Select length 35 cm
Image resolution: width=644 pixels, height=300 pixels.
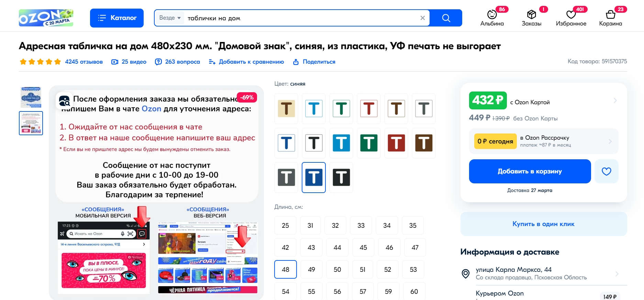pos(413,225)
